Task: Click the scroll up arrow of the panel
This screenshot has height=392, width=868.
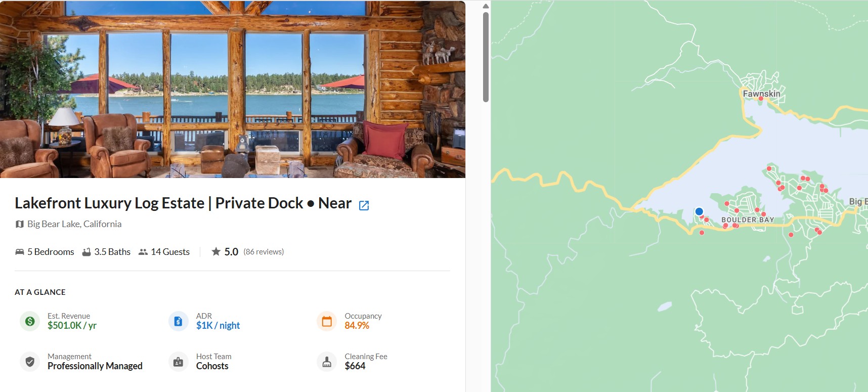Action: click(486, 7)
